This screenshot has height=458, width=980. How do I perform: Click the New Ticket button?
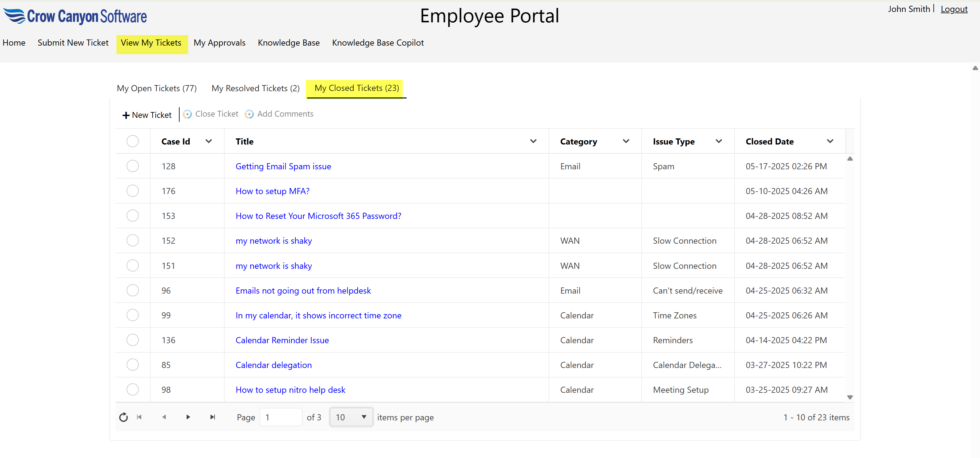point(147,114)
